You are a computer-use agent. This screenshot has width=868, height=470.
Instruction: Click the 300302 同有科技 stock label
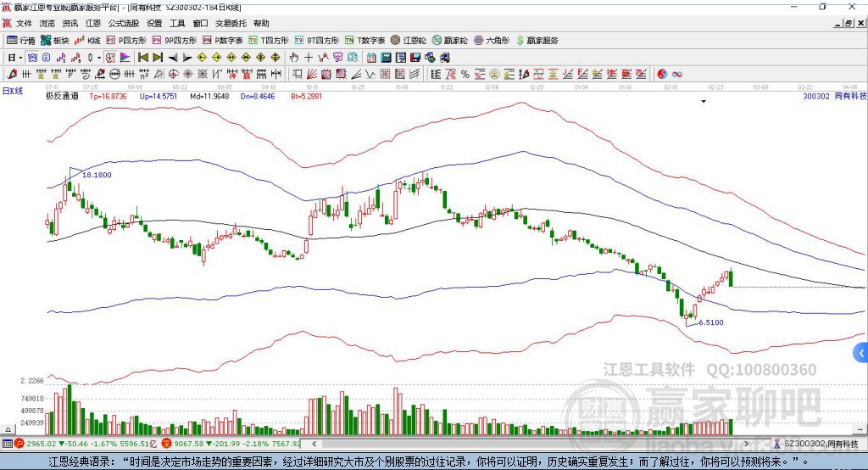834,96
